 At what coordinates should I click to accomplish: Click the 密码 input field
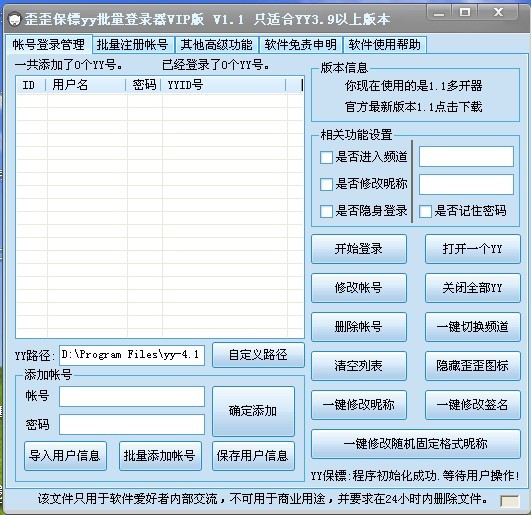pyautogui.click(x=132, y=425)
